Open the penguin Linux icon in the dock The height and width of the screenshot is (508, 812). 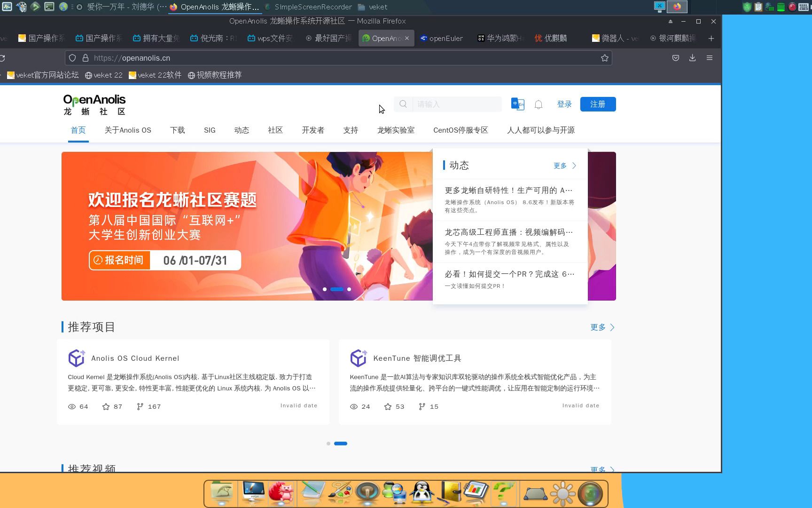(x=422, y=493)
